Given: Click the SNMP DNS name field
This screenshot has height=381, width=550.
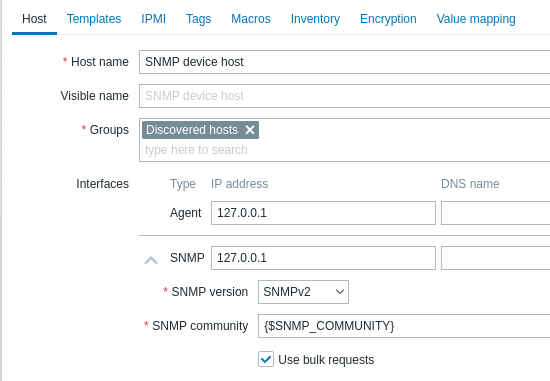Looking at the screenshot, I should [495, 258].
